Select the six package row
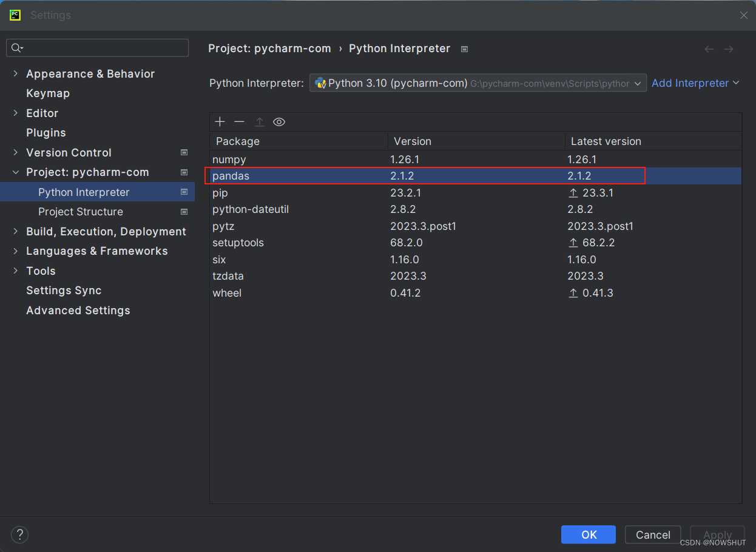This screenshot has height=552, width=756. click(476, 260)
